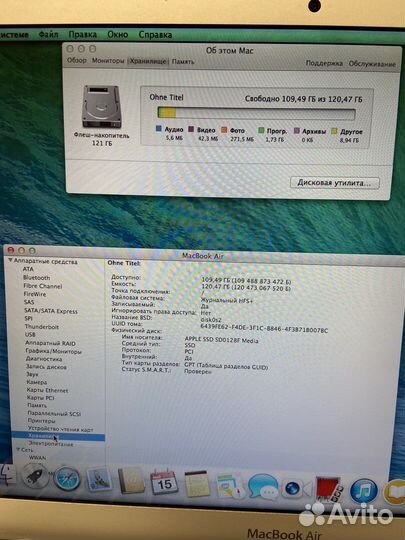Open Calendar icon showing 15

(164, 482)
